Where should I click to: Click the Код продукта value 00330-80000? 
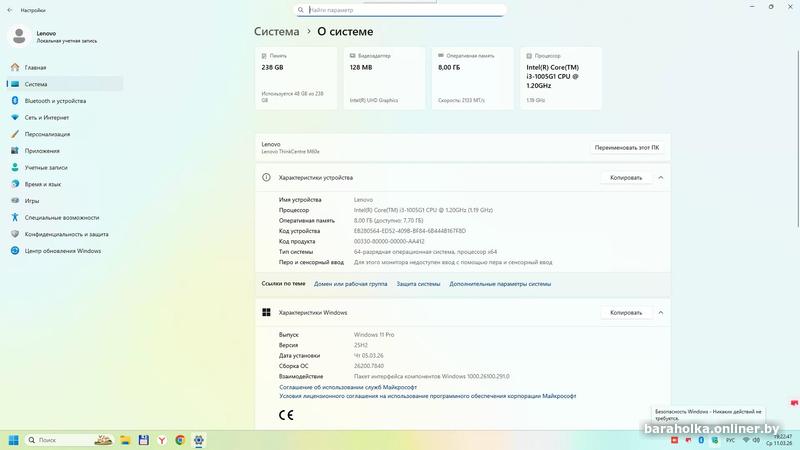(389, 241)
